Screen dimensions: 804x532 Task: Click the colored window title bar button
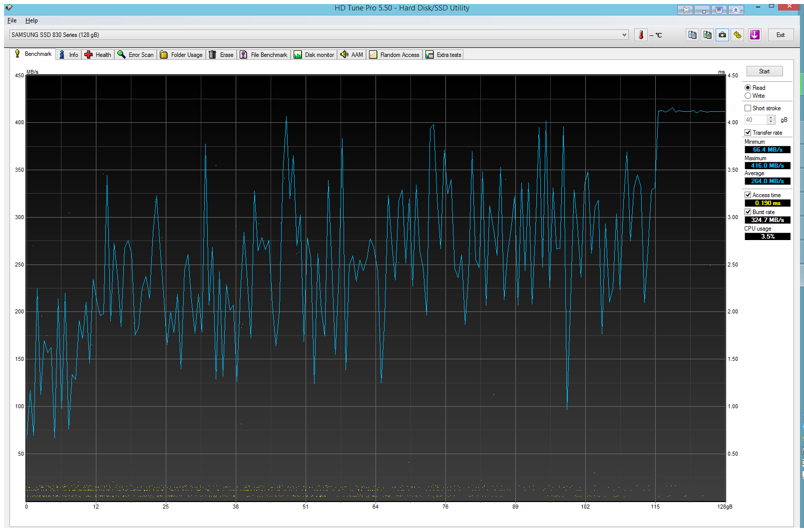pyautogui.click(x=719, y=9)
